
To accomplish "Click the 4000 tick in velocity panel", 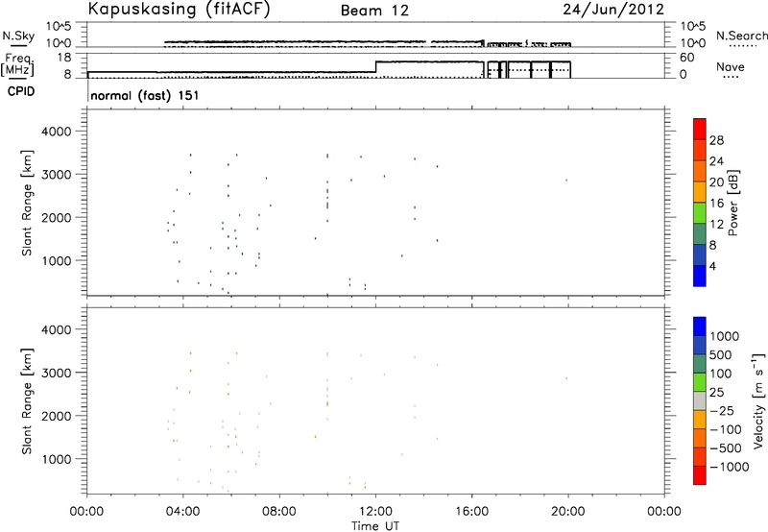I will tap(57, 329).
